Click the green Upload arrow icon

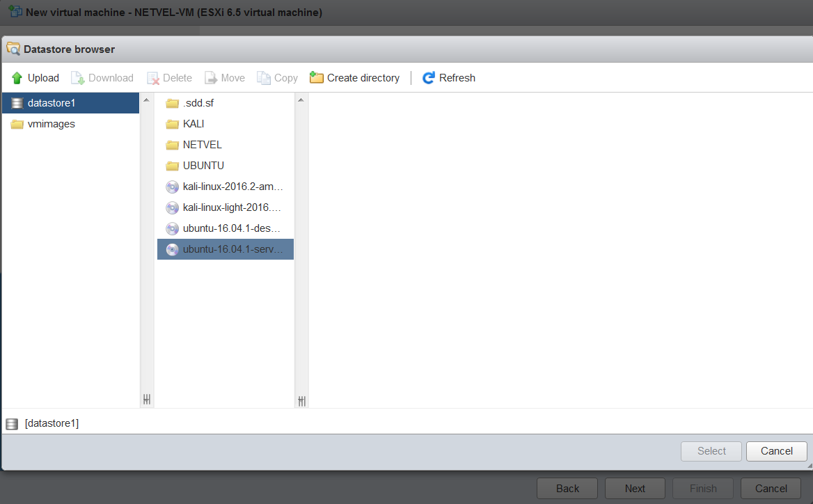pos(17,78)
